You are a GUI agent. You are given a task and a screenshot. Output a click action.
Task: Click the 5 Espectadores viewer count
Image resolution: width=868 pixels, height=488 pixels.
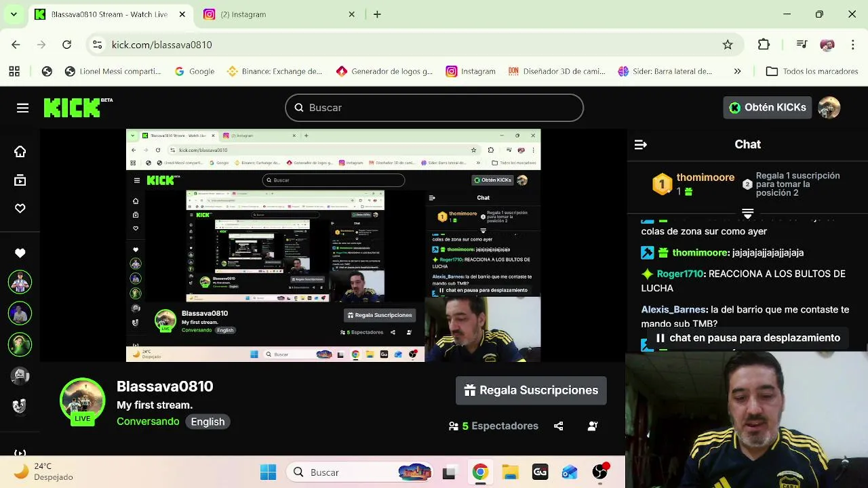(494, 426)
